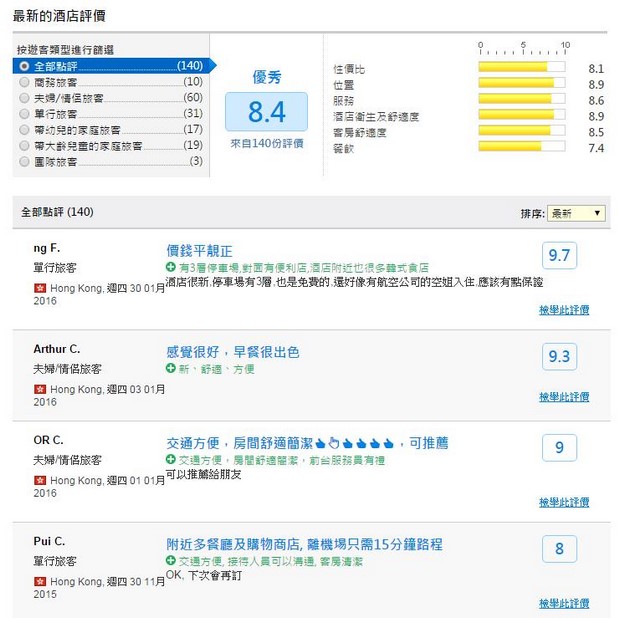This screenshot has height=618, width=620.
Task: Click the 優秀 rating label
Action: [x=267, y=77]
